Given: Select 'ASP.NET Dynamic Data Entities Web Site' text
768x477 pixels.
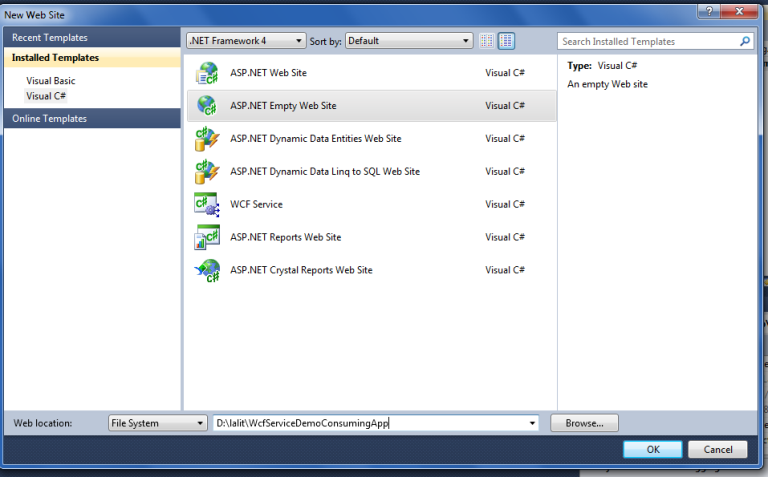Looking at the screenshot, I should (315, 139).
